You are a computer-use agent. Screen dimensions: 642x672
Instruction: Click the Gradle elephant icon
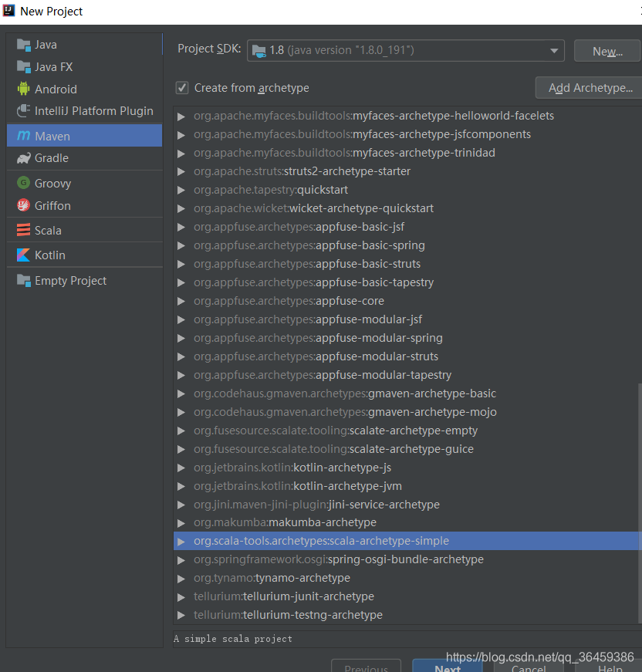[x=24, y=158]
